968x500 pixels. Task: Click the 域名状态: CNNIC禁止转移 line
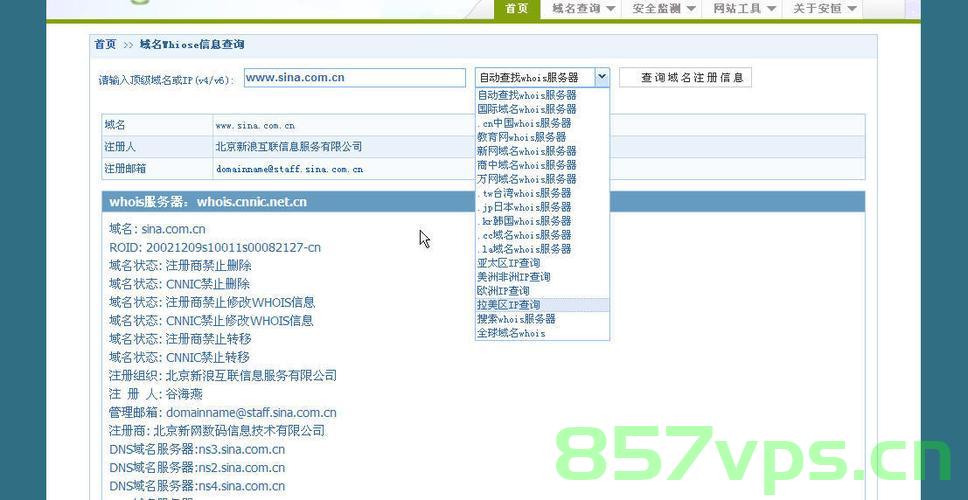(x=180, y=357)
